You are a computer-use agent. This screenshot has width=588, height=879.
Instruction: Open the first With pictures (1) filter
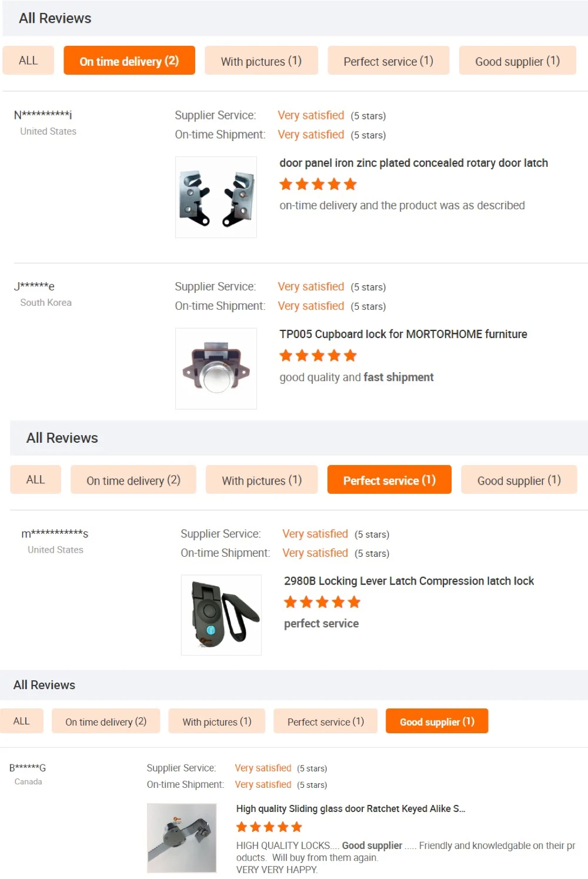(x=261, y=61)
